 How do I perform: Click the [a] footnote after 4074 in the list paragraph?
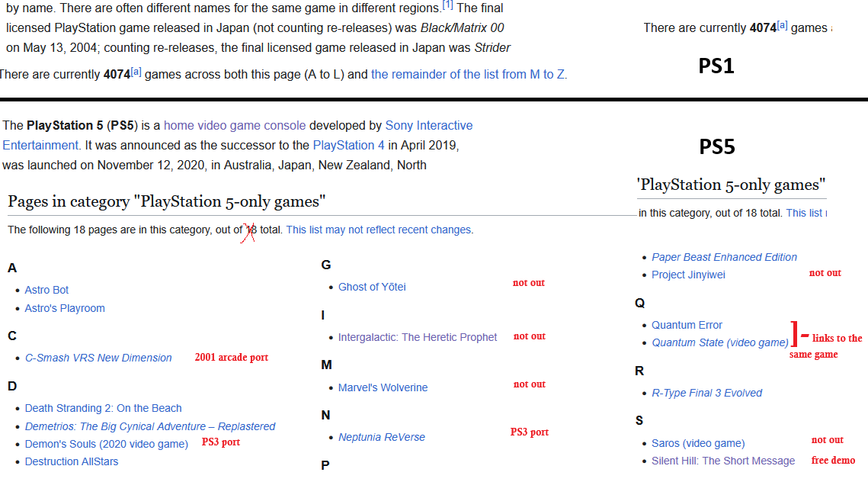coord(136,72)
